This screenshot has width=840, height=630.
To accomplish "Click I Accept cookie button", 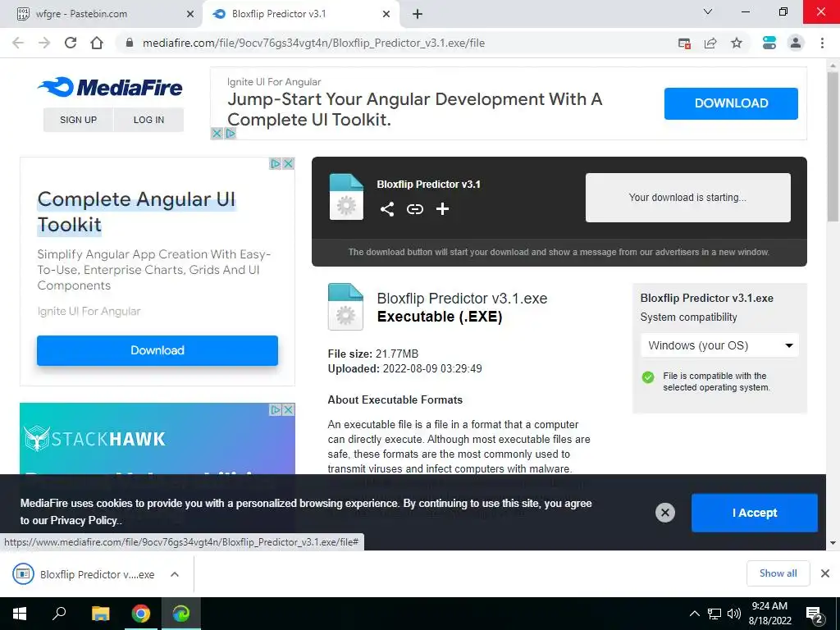I will coord(755,513).
